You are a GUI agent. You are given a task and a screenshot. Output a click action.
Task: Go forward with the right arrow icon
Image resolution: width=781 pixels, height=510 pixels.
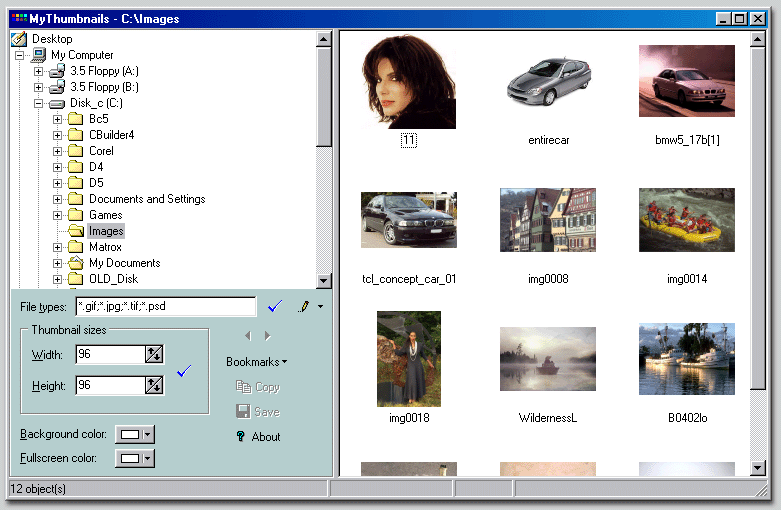[x=268, y=336]
